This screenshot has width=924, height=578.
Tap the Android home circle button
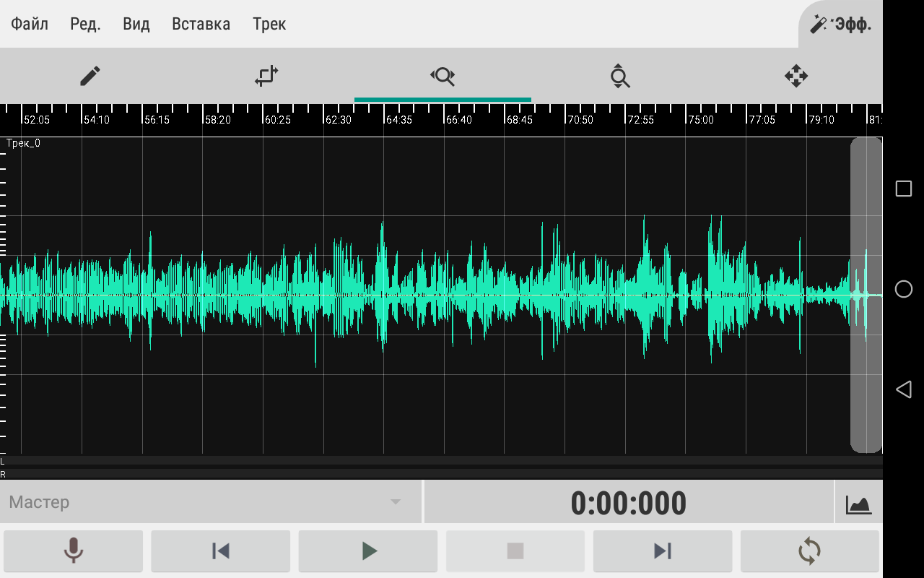[x=904, y=289]
